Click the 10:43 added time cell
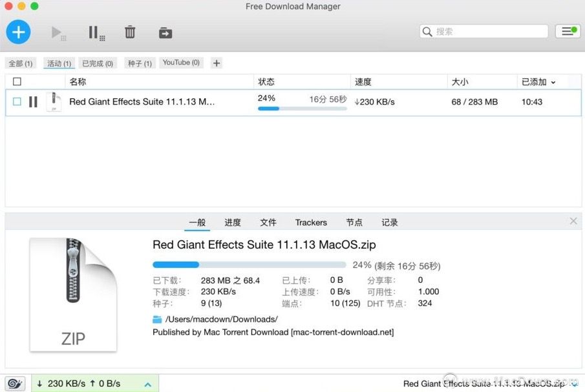The image size is (585, 392). (x=531, y=102)
